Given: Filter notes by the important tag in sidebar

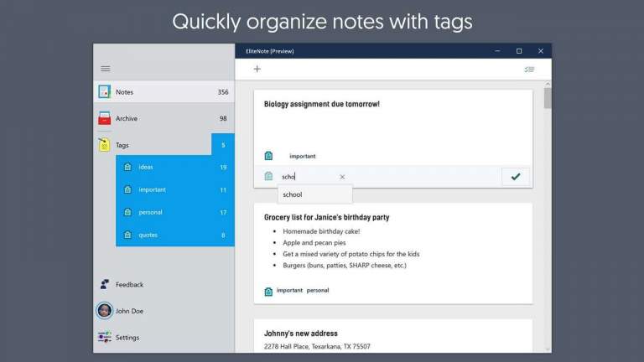Looking at the screenshot, I should (175, 189).
